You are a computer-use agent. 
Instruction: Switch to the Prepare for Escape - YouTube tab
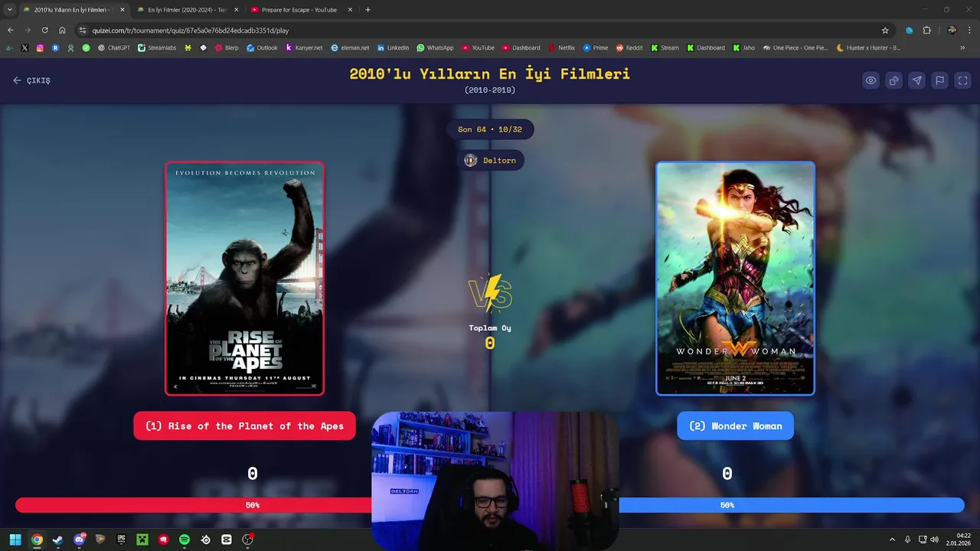click(x=299, y=10)
